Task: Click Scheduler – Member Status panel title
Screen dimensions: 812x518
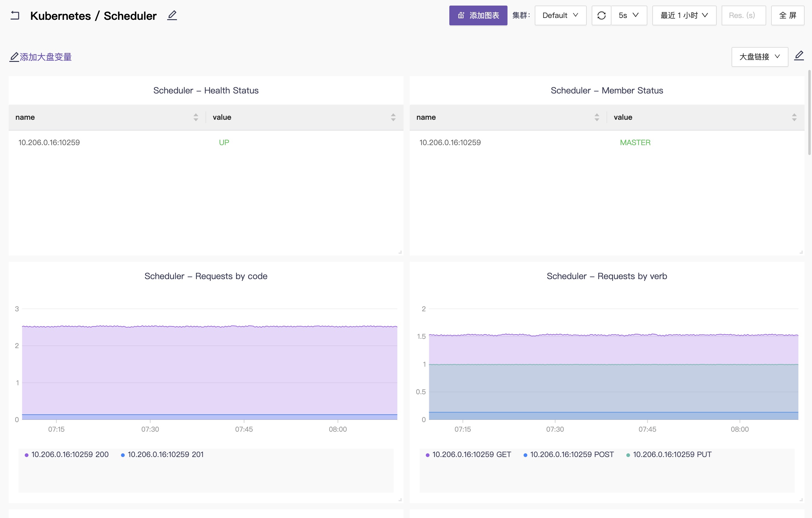Action: [607, 90]
